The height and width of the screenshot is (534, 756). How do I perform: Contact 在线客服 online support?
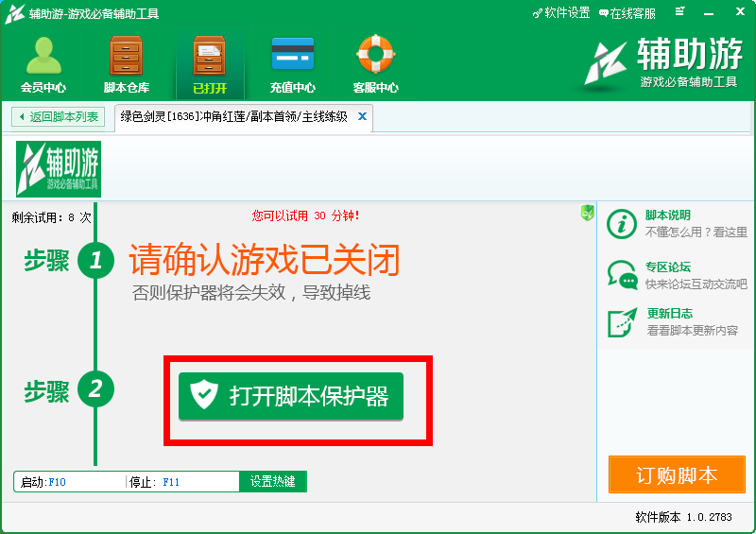click(x=627, y=13)
